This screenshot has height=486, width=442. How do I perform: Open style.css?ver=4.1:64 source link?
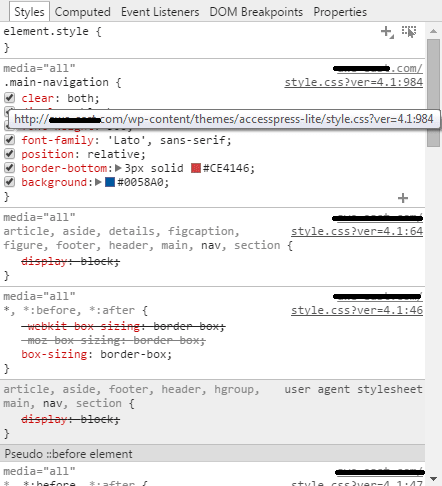point(357,231)
